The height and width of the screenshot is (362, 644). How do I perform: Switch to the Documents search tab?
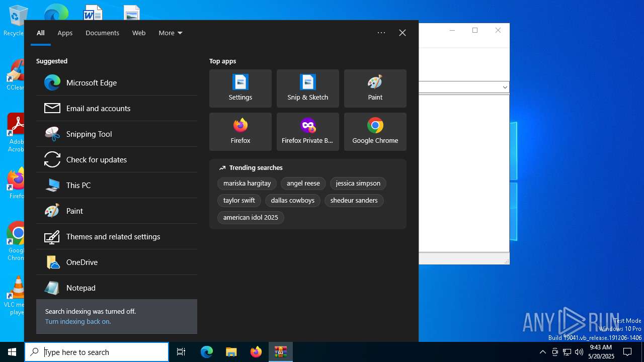pyautogui.click(x=102, y=33)
